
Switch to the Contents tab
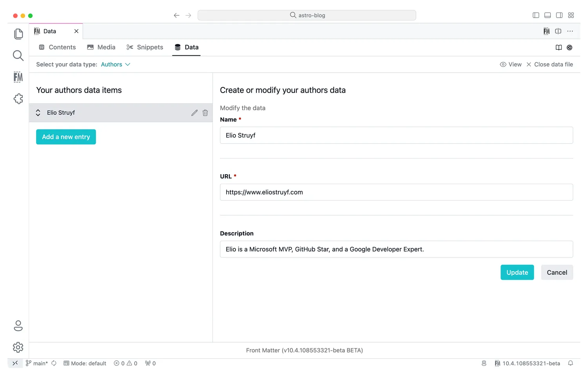coord(57,47)
